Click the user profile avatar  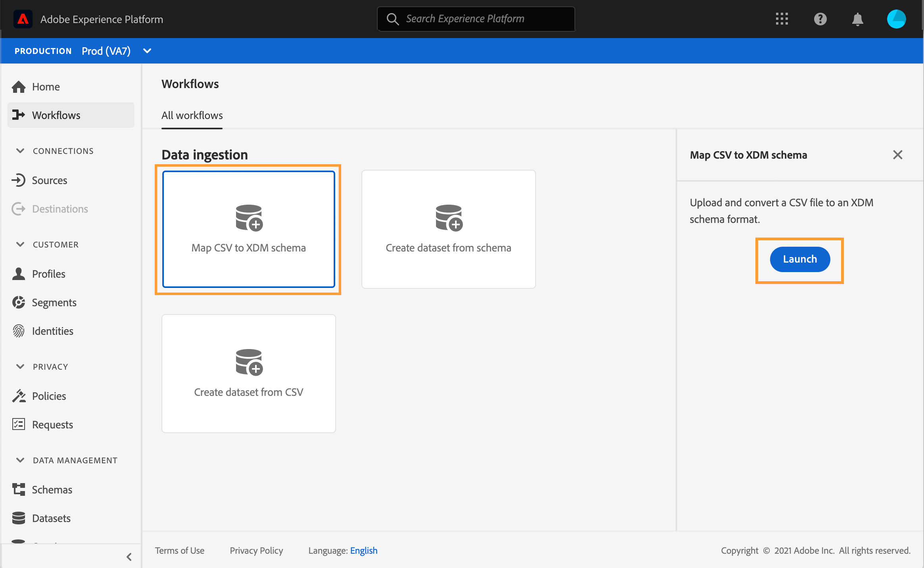coord(896,19)
